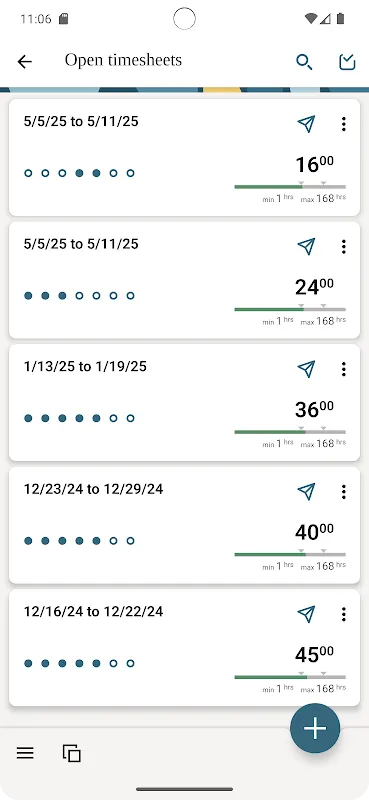Open the 12/16/24 to 12/22/24 timesheet title
The height and width of the screenshot is (800, 369).
click(93, 611)
